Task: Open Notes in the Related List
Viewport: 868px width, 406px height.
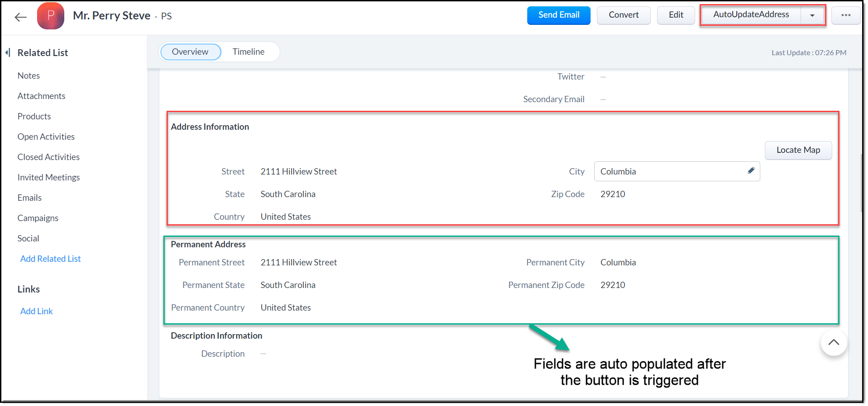Action: coord(29,76)
